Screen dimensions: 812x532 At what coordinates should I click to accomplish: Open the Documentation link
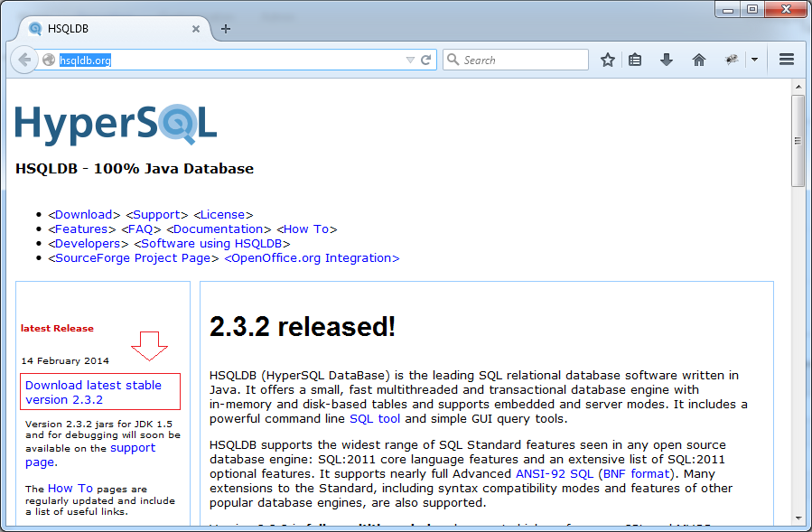pos(219,229)
